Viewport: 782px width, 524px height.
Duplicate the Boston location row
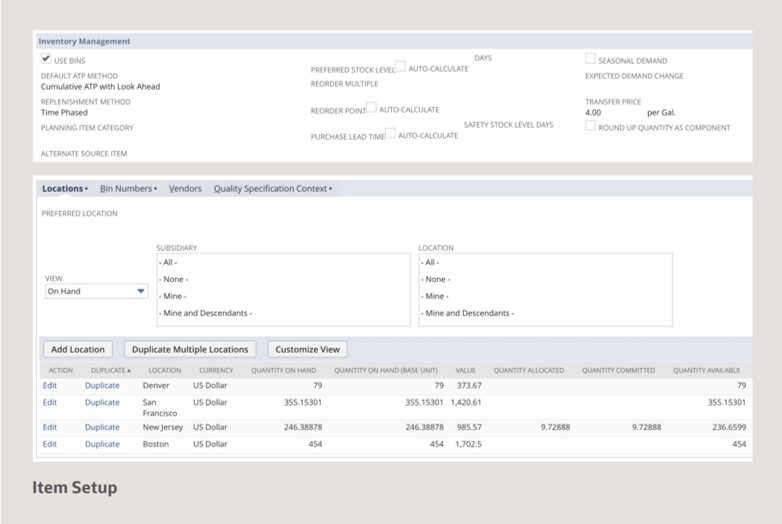(x=102, y=444)
